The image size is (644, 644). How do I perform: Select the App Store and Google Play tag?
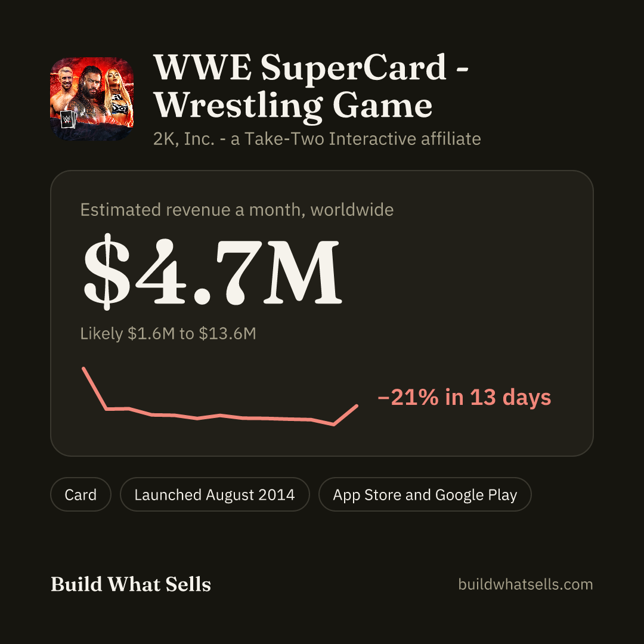[x=425, y=494]
